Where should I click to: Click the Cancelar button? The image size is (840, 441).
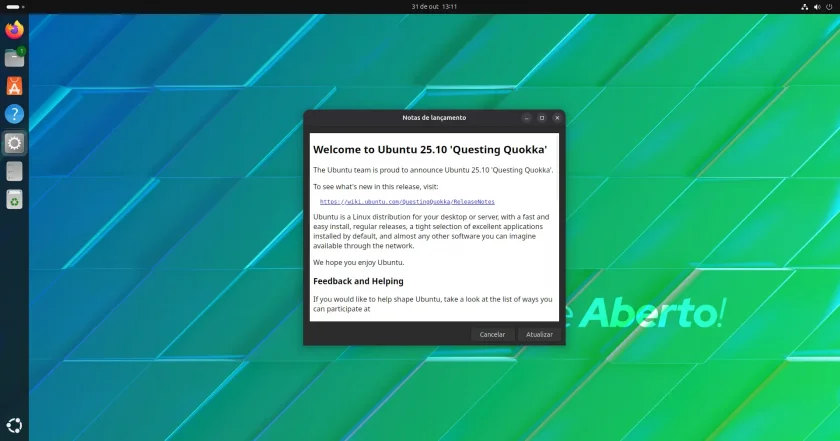click(x=492, y=334)
